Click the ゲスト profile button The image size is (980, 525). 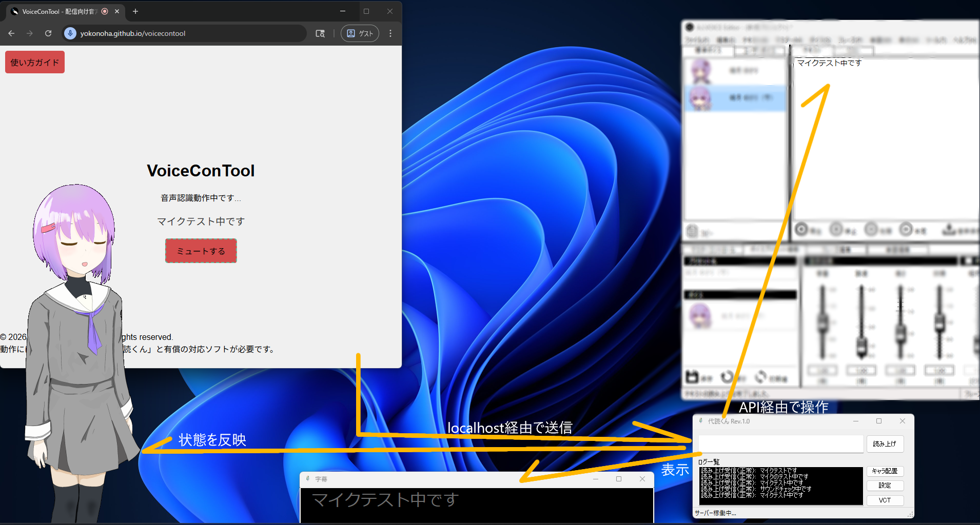pyautogui.click(x=360, y=33)
